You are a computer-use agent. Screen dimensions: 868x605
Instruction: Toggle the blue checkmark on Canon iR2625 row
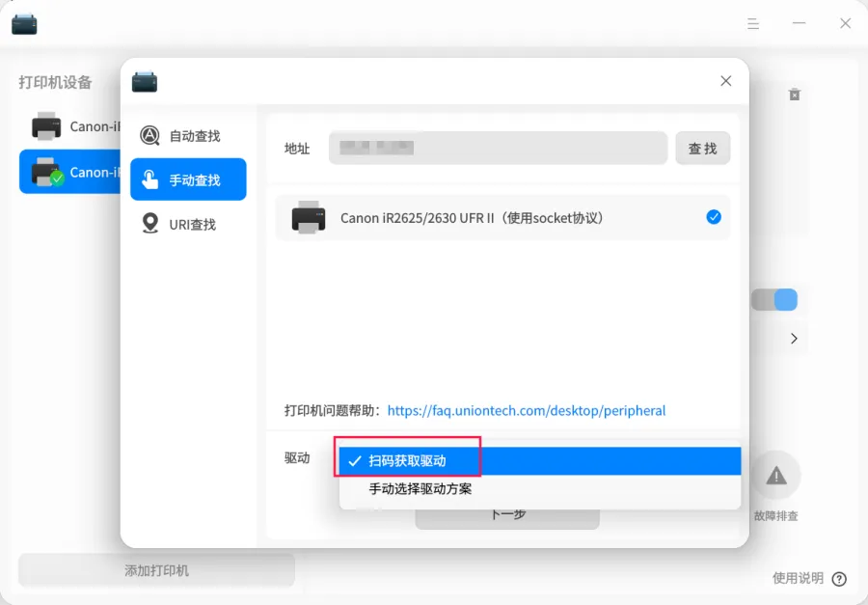point(714,217)
